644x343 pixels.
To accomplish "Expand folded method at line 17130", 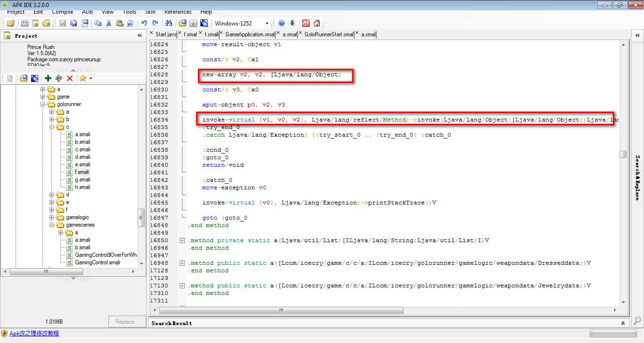I will pos(182,286).
